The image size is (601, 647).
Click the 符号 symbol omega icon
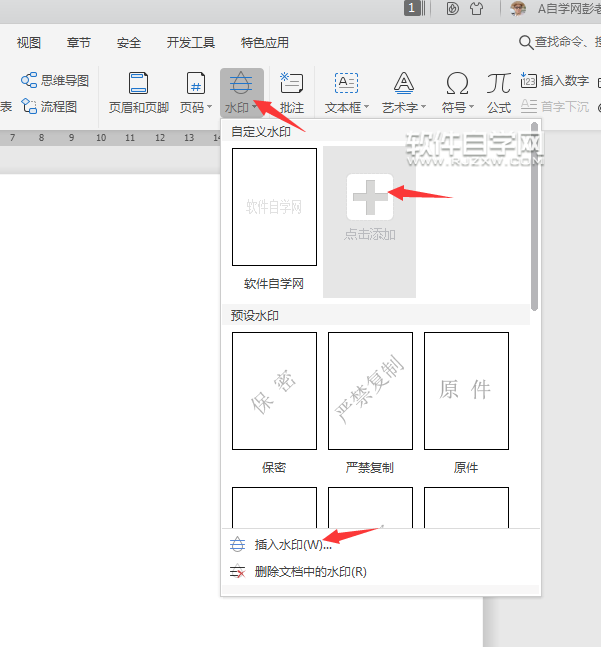[x=457, y=83]
